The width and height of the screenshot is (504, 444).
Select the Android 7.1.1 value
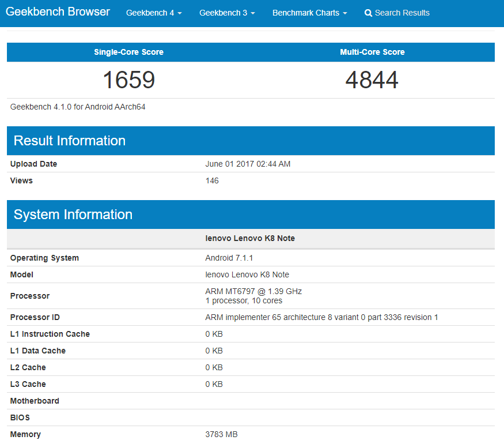coord(229,258)
